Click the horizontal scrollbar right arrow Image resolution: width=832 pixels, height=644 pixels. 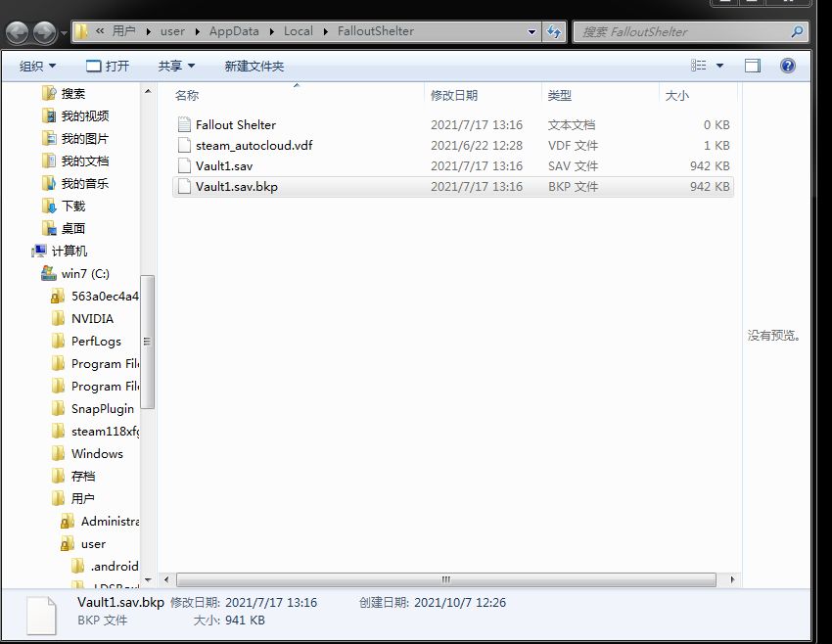tap(733, 579)
